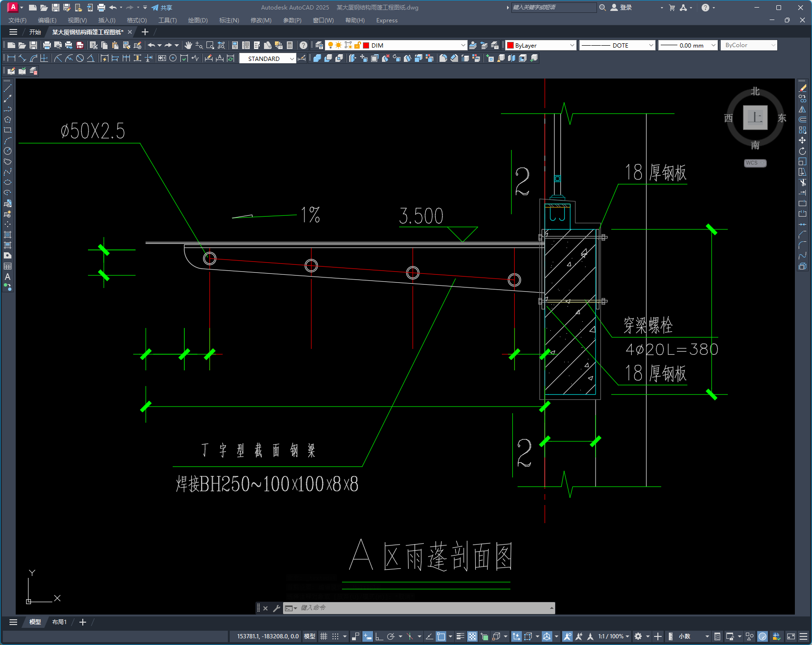812x645 pixels.
Task: Click the WCS coordinate system label
Action: [x=755, y=163]
